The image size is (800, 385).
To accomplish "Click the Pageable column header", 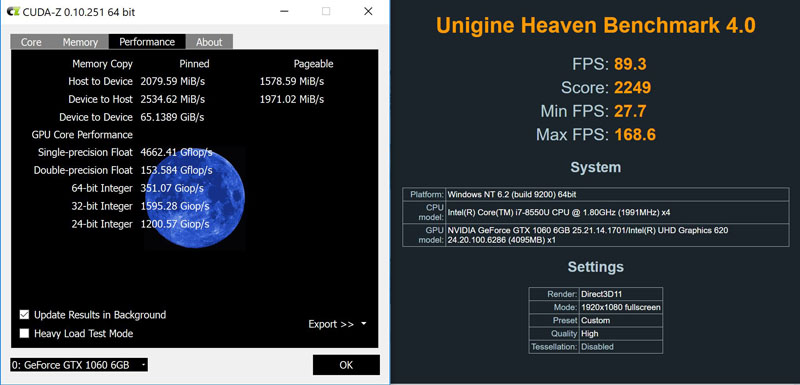I will (x=313, y=64).
